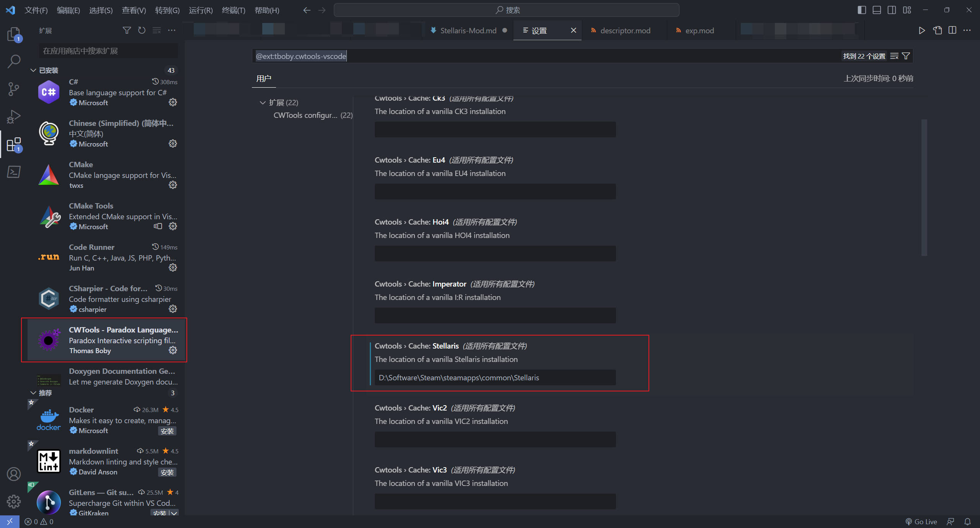Open the Help menu
980x528 pixels.
coord(267,10)
